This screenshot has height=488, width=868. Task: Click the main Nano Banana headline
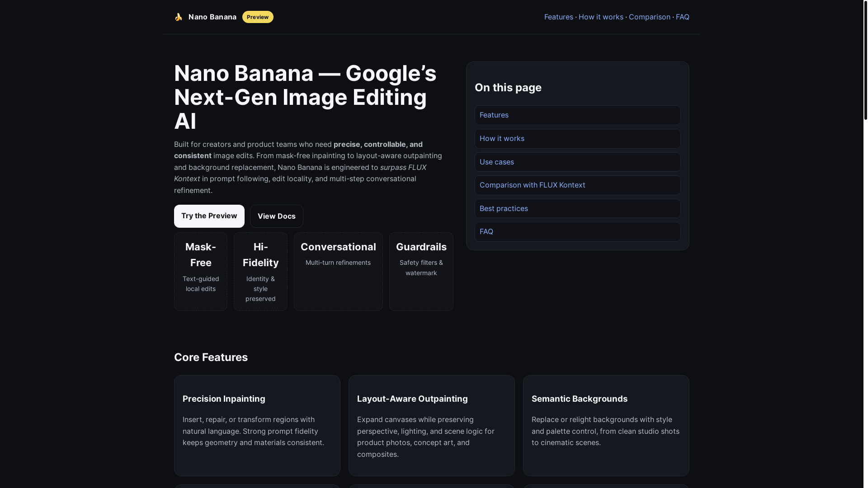pyautogui.click(x=305, y=97)
